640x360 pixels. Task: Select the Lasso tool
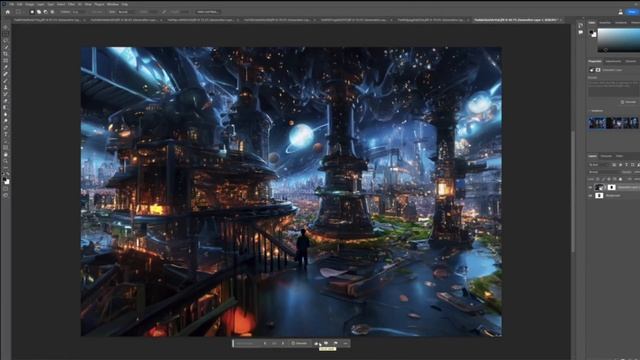pos(6,40)
